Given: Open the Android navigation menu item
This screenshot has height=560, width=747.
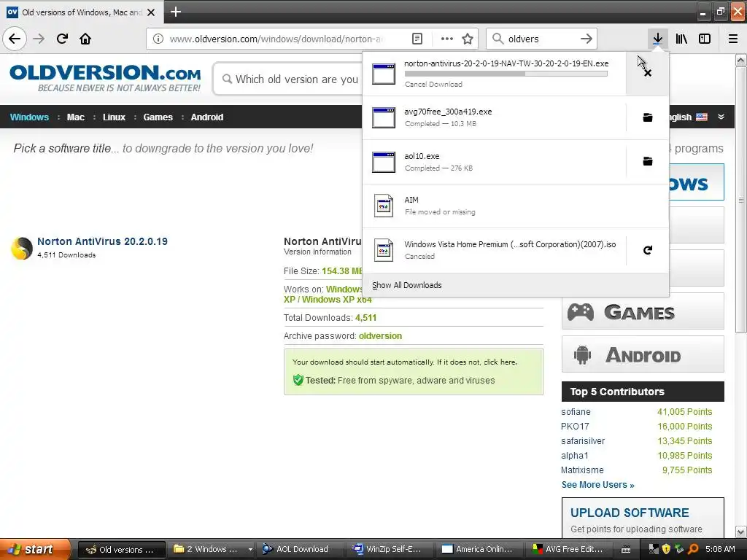Looking at the screenshot, I should pyautogui.click(x=206, y=117).
